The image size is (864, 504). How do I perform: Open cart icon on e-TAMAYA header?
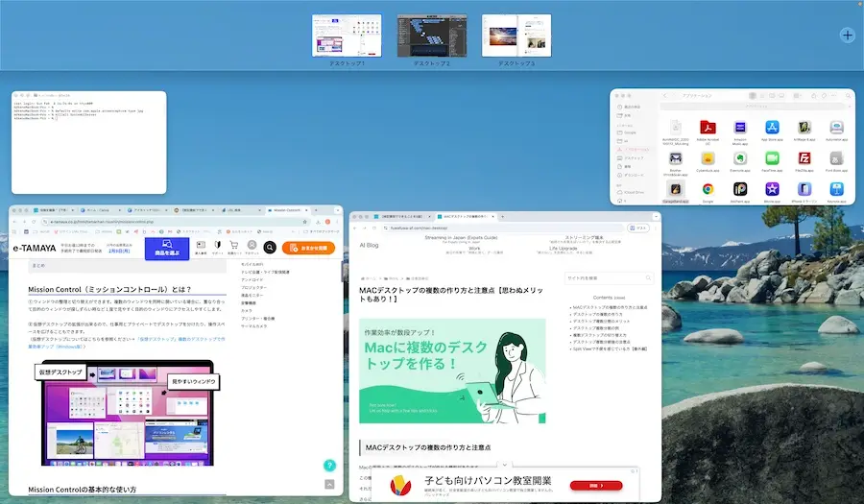click(x=234, y=248)
